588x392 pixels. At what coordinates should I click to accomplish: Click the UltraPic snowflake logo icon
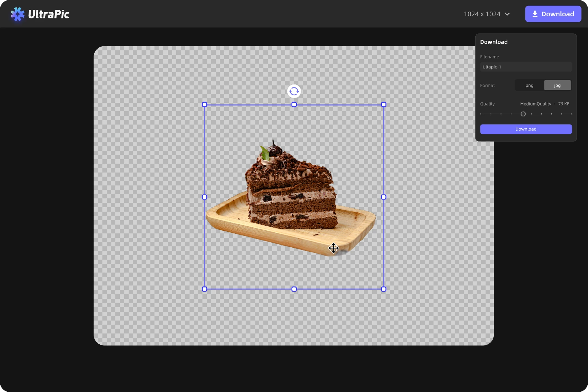(x=17, y=14)
